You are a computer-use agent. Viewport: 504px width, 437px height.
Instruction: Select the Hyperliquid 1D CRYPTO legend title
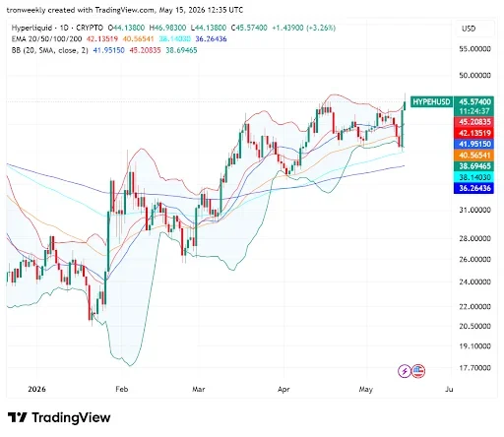click(57, 28)
